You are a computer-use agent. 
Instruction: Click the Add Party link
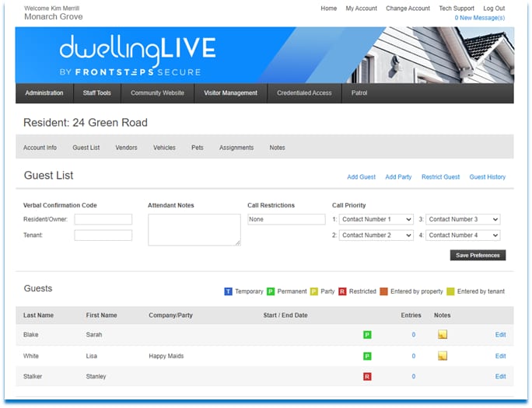(x=398, y=177)
